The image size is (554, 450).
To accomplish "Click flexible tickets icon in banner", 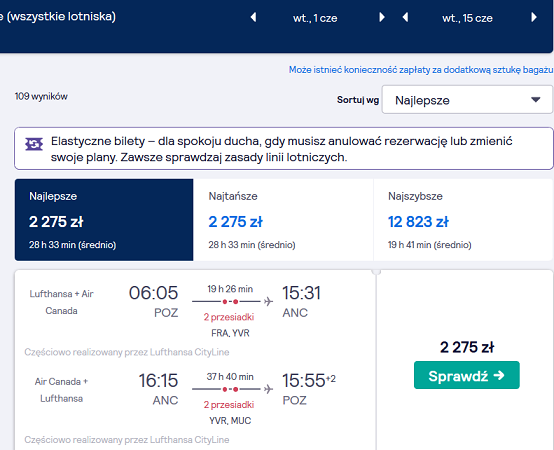I will pyautogui.click(x=34, y=144).
